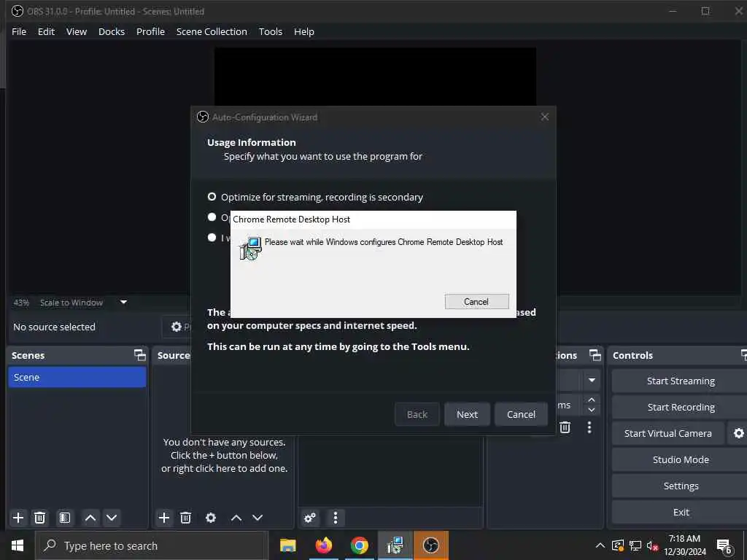This screenshot has height=560, width=747.
Task: Add a new source with the plus icon
Action: click(x=164, y=518)
